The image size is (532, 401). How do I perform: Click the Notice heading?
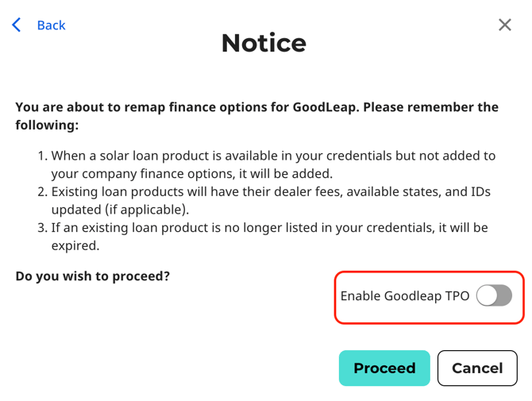coord(264,43)
